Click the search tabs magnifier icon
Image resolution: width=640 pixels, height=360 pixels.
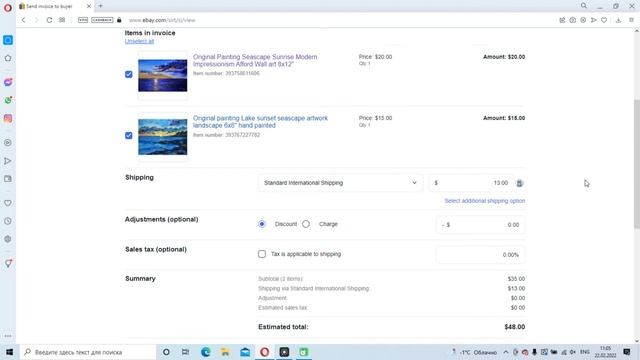(584, 6)
